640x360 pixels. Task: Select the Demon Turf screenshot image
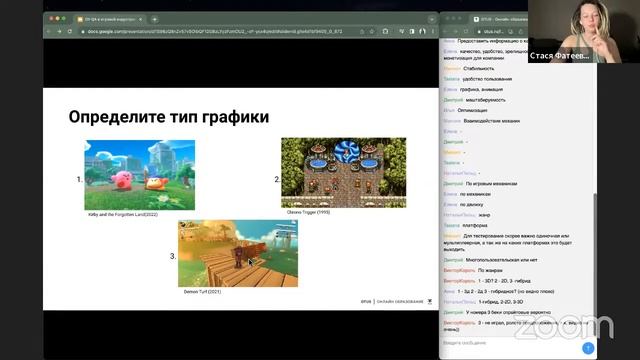tap(238, 253)
